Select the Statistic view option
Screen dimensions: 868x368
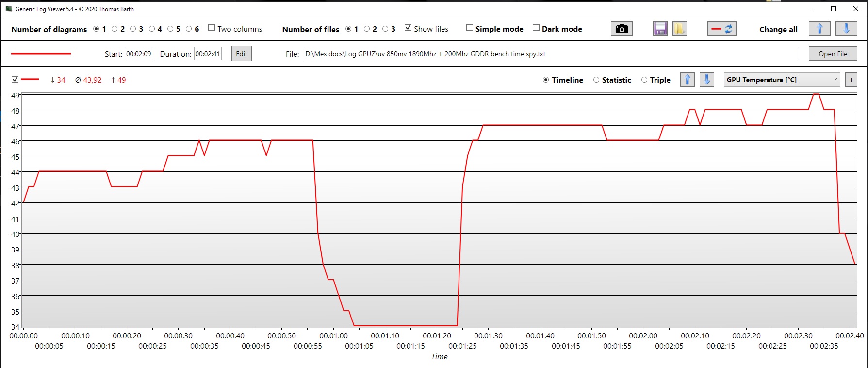(596, 80)
